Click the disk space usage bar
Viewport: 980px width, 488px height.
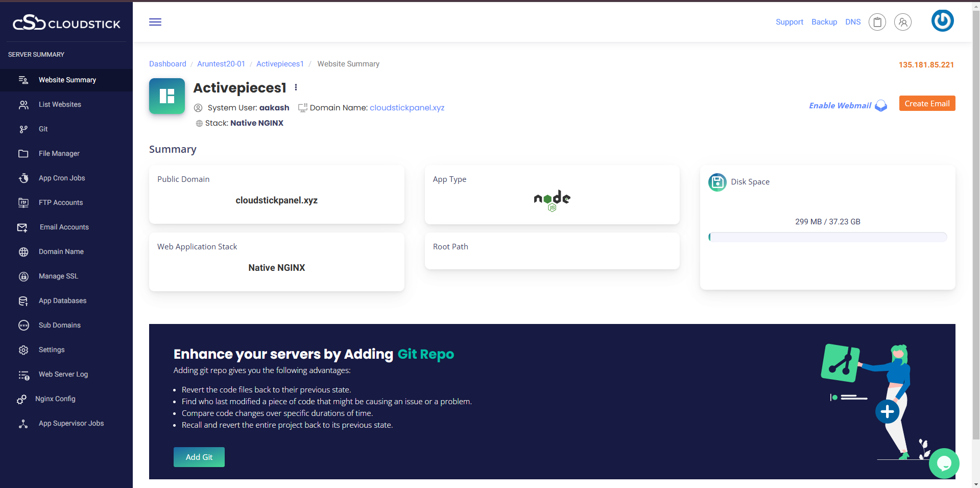[x=827, y=237]
